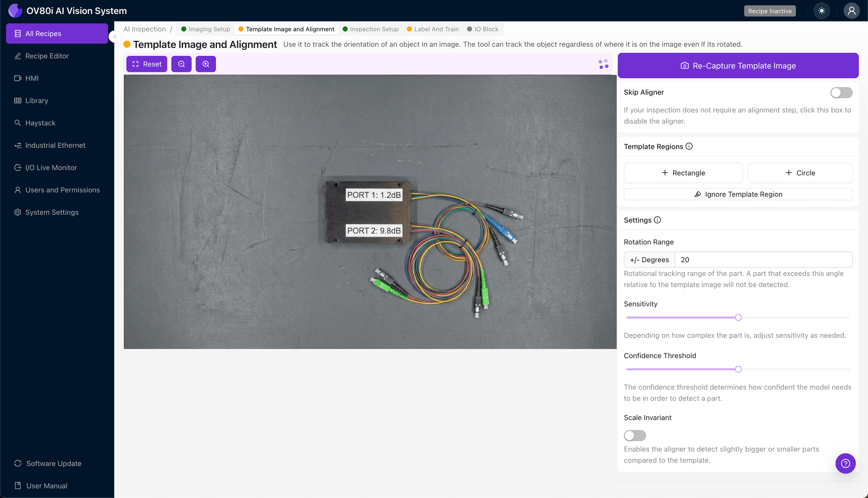The image size is (868, 498).
Task: Click Reset view button
Action: click(x=147, y=64)
